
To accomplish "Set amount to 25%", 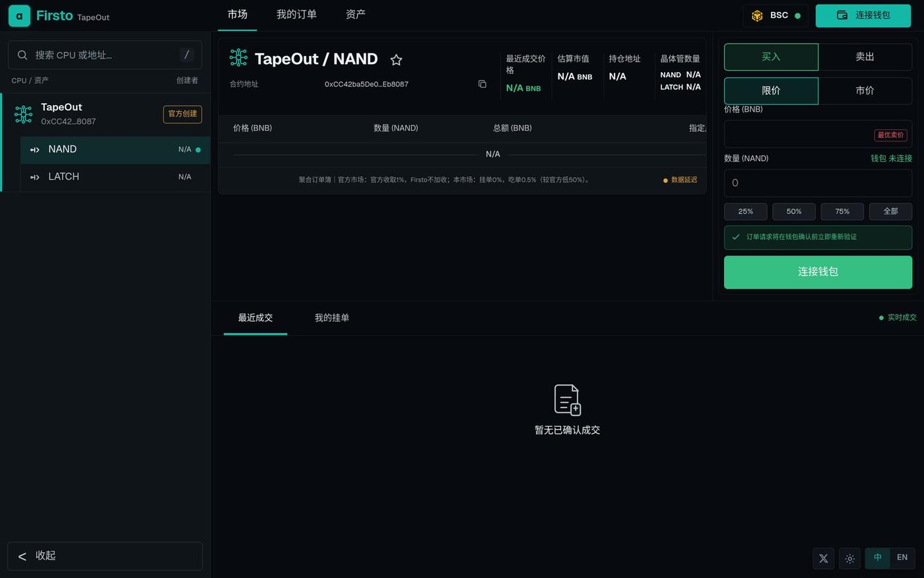I will pyautogui.click(x=746, y=211).
